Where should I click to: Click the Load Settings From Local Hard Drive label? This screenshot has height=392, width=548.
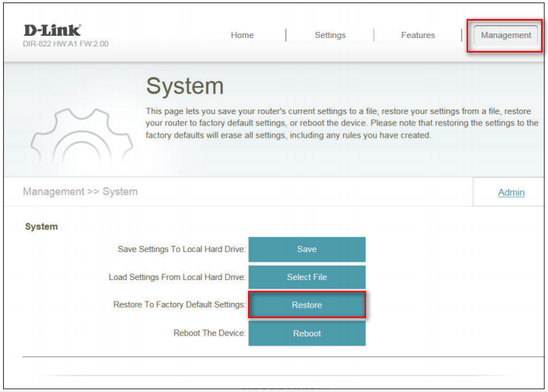(177, 277)
